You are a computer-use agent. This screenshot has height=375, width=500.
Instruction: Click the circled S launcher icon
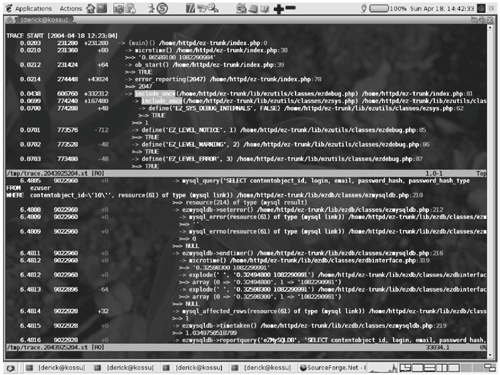[162, 8]
